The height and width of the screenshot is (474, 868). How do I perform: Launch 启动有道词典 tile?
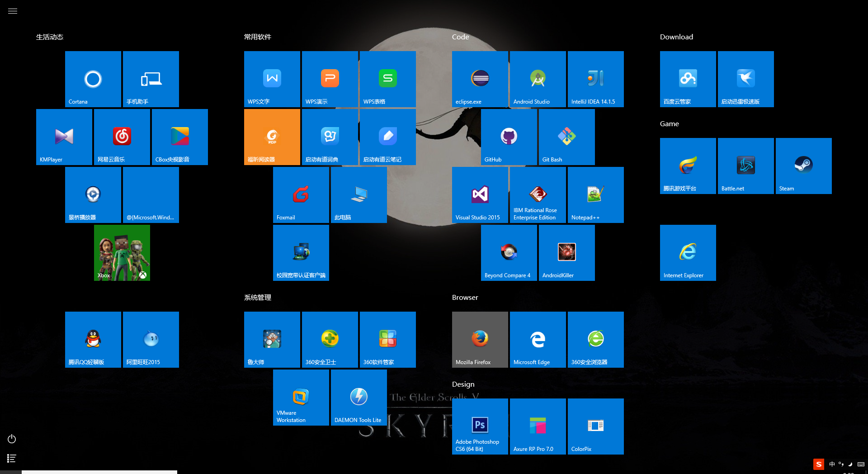(330, 137)
